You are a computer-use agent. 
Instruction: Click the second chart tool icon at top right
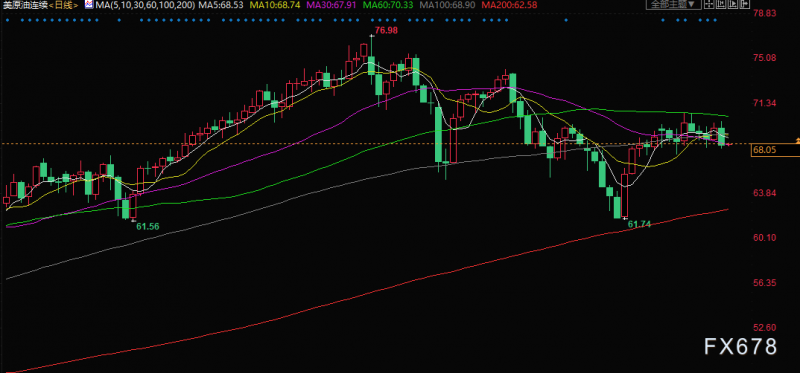tap(721, 4)
